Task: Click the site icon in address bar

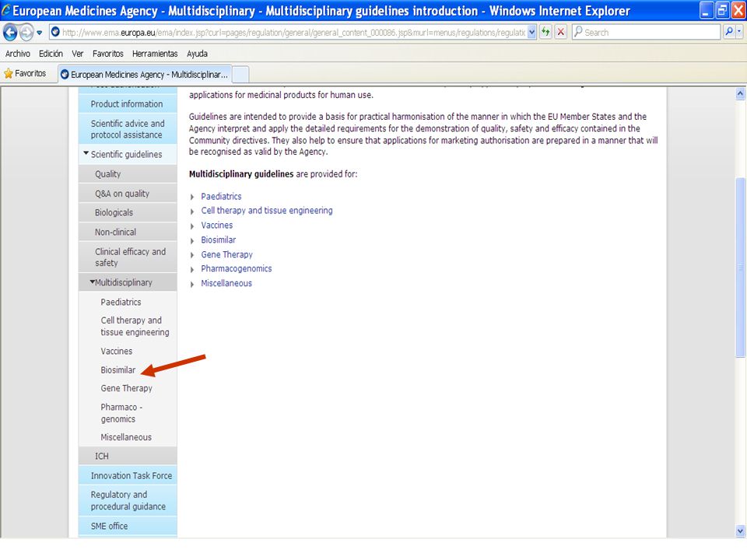Action: 55,32
